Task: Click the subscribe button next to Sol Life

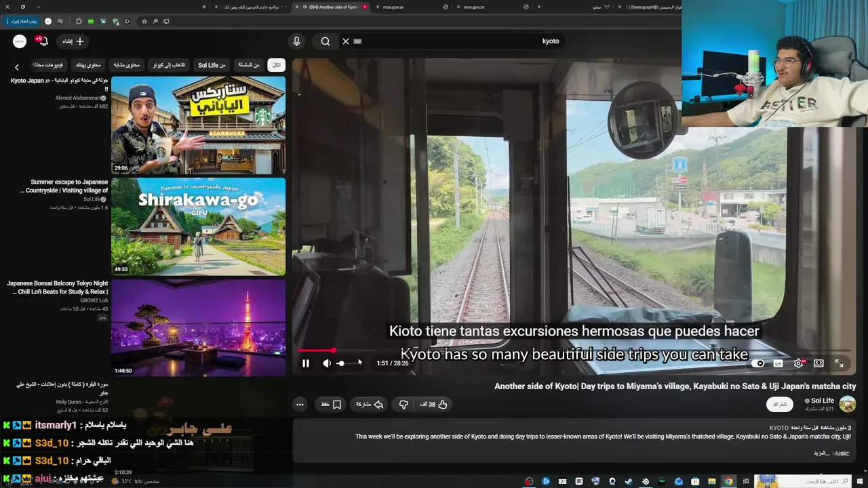Action: click(780, 405)
